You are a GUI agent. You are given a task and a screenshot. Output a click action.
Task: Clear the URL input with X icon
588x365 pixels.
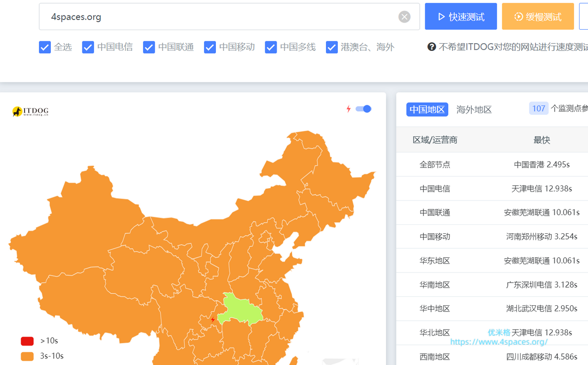click(404, 17)
